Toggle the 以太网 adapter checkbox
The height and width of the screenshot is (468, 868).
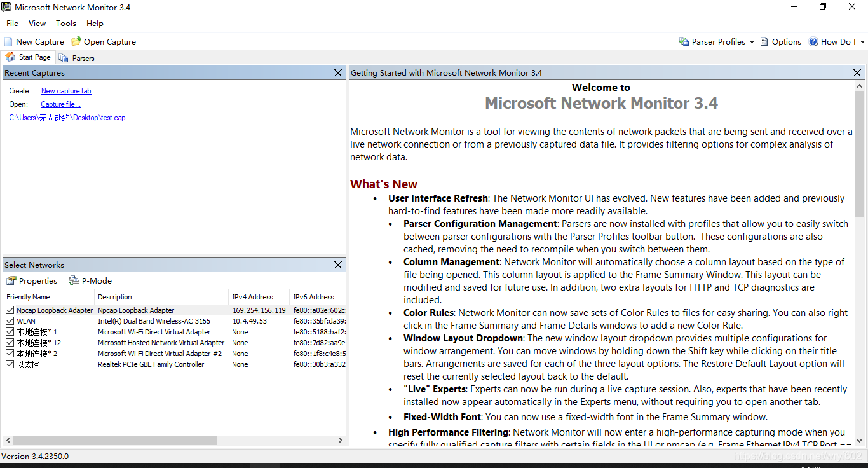point(10,364)
